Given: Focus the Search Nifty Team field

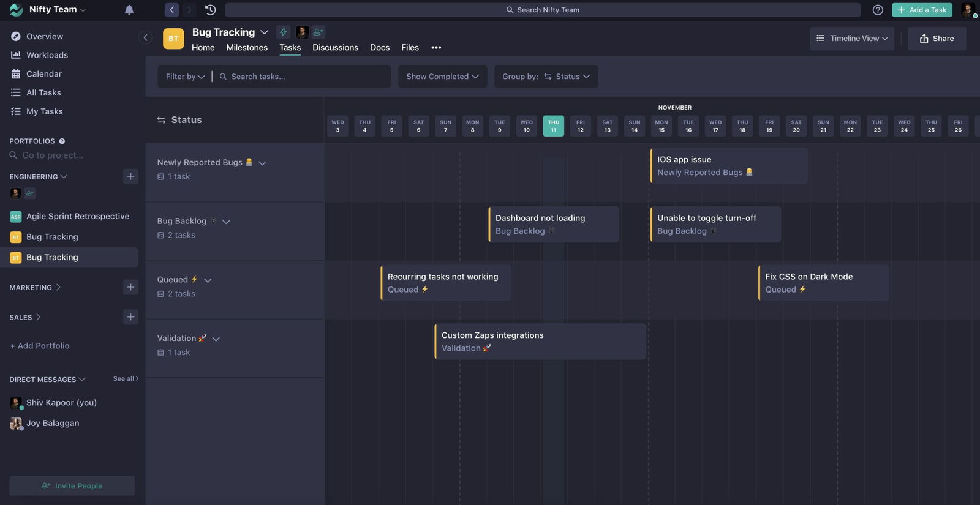Looking at the screenshot, I should pyautogui.click(x=543, y=10).
